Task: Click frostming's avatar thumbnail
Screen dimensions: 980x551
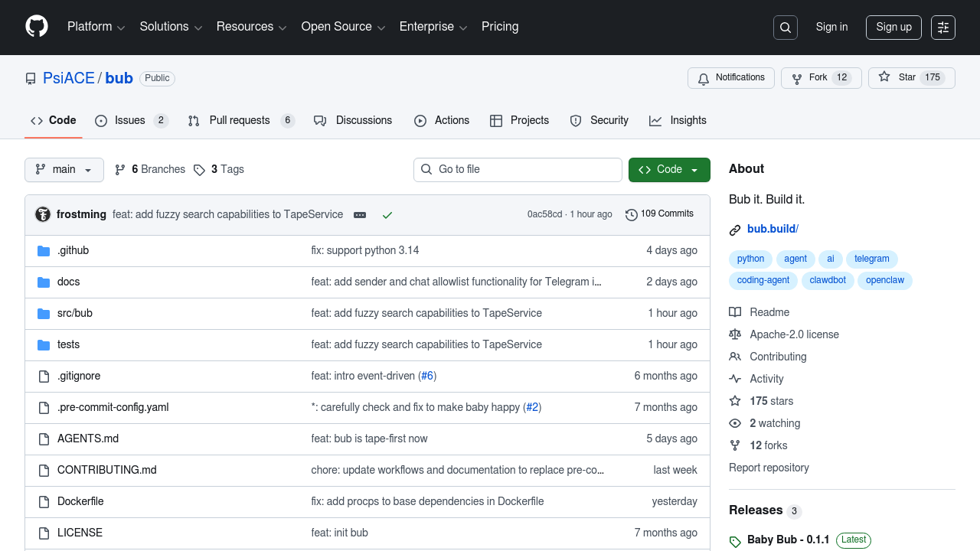Action: click(x=43, y=214)
